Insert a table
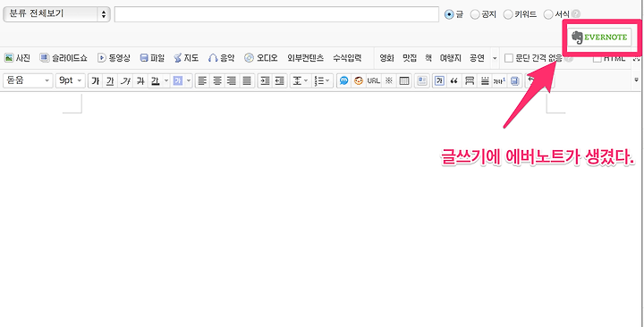 pos(404,80)
